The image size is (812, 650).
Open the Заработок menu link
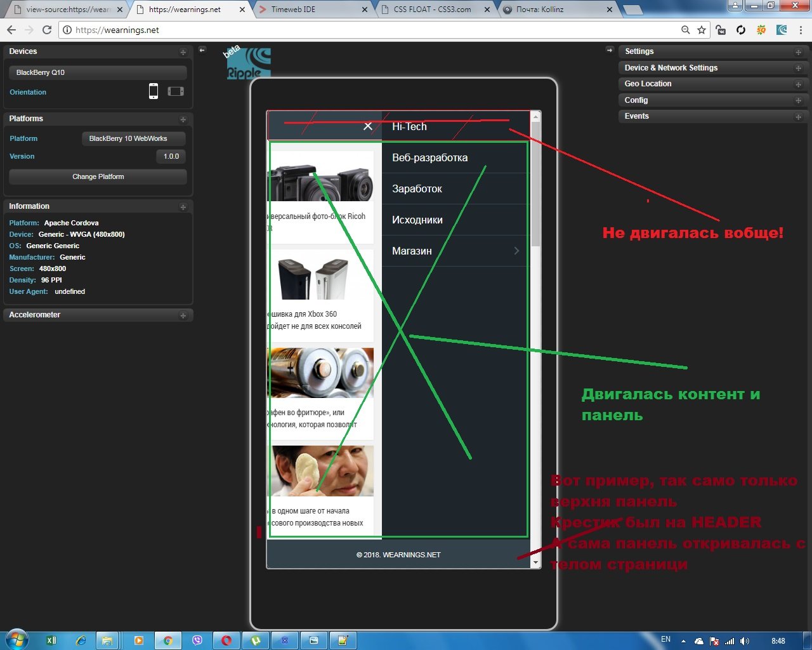[x=417, y=189]
